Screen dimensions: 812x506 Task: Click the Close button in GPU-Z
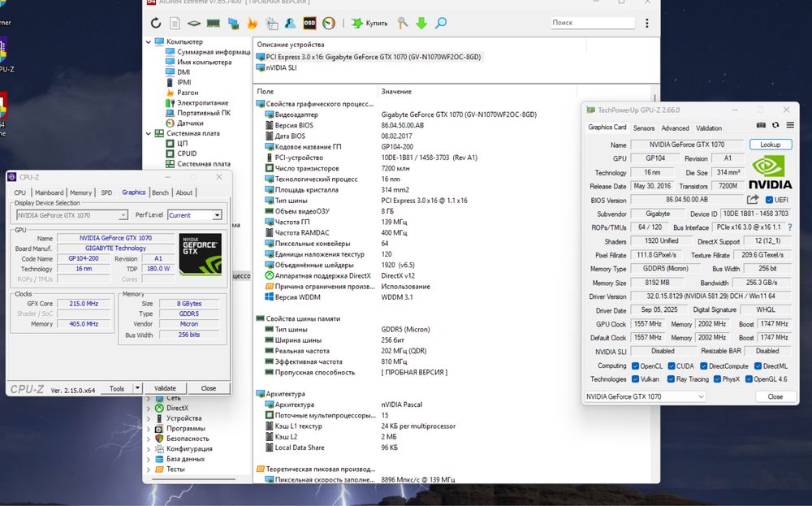click(775, 396)
